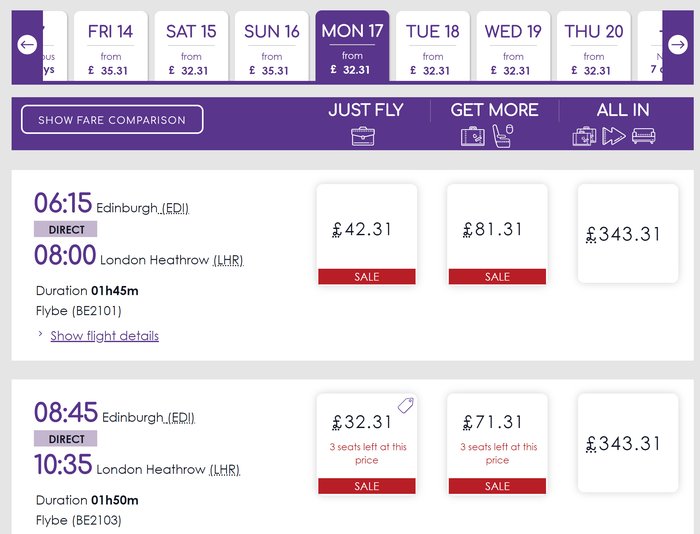Choose £343.31 All In fare for 06:15 flight
The image size is (700, 534).
click(628, 234)
